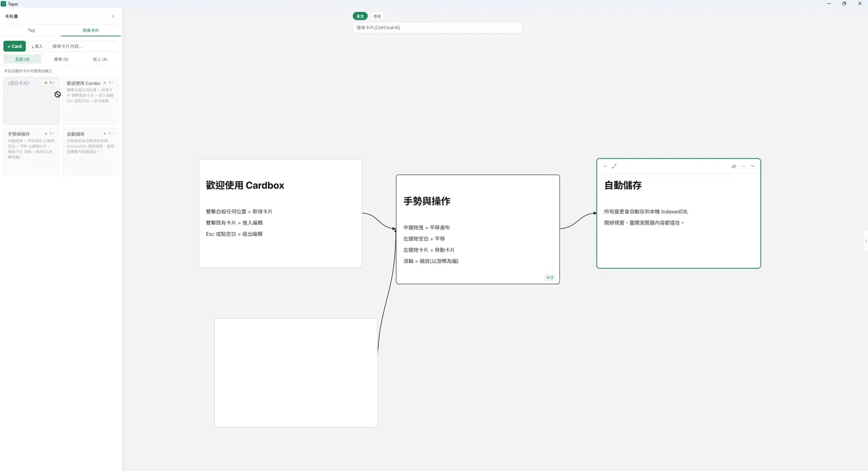Click the text 滾輪 = 縮放(以游標為錨)
This screenshot has height=471, width=868.
click(431, 262)
